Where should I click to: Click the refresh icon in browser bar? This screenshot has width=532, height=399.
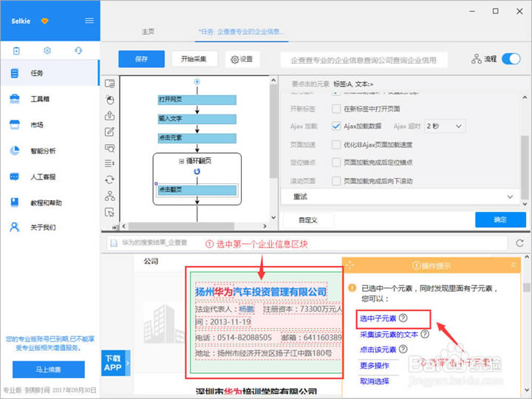(520, 242)
